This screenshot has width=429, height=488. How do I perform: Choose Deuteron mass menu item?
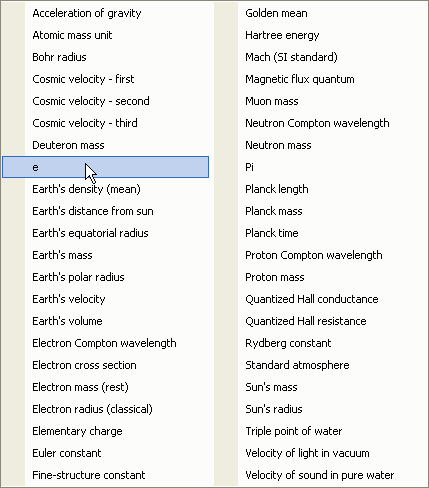click(105, 145)
